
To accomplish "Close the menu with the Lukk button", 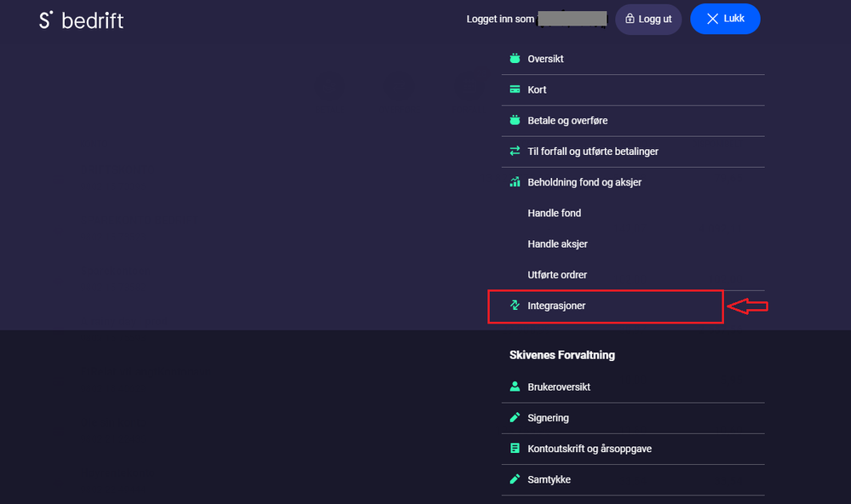I will coord(725,19).
